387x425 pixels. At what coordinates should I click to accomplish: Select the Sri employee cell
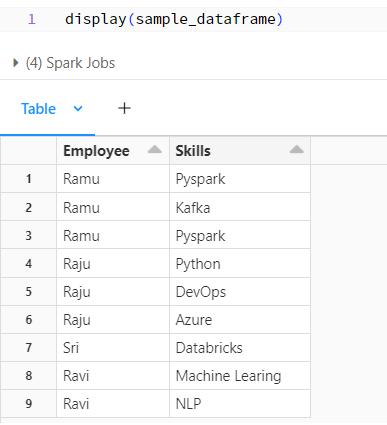113,348
